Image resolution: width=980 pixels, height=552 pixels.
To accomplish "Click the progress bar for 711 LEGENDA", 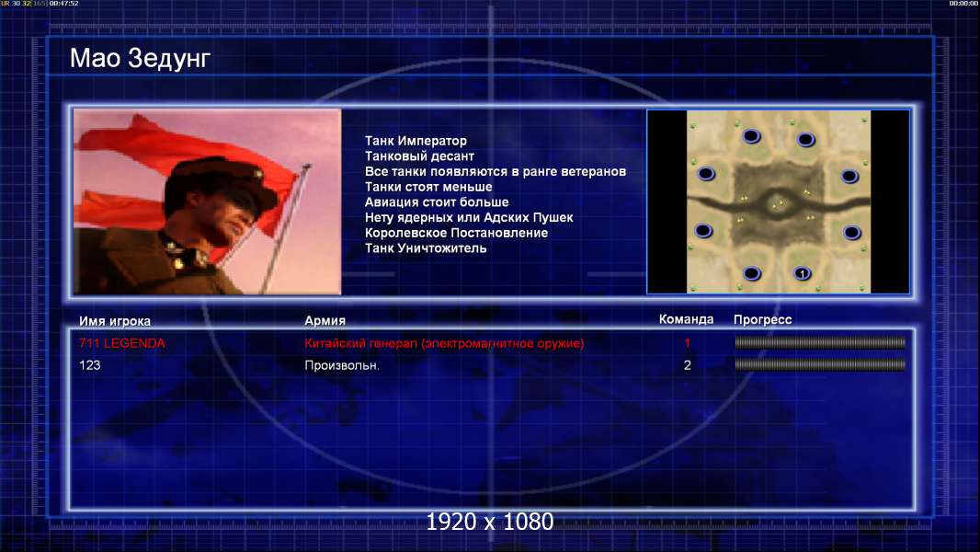I will click(x=820, y=342).
